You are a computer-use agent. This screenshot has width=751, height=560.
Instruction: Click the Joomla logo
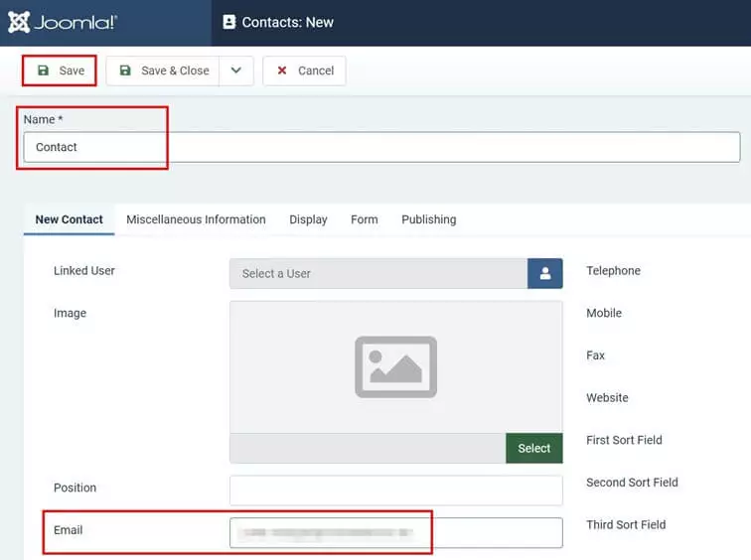(63, 22)
